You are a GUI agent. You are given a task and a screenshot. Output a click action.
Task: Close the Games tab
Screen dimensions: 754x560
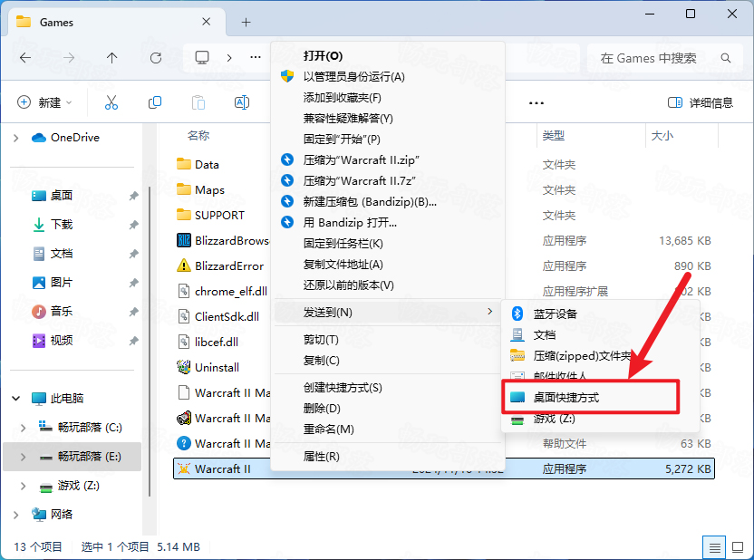(206, 22)
